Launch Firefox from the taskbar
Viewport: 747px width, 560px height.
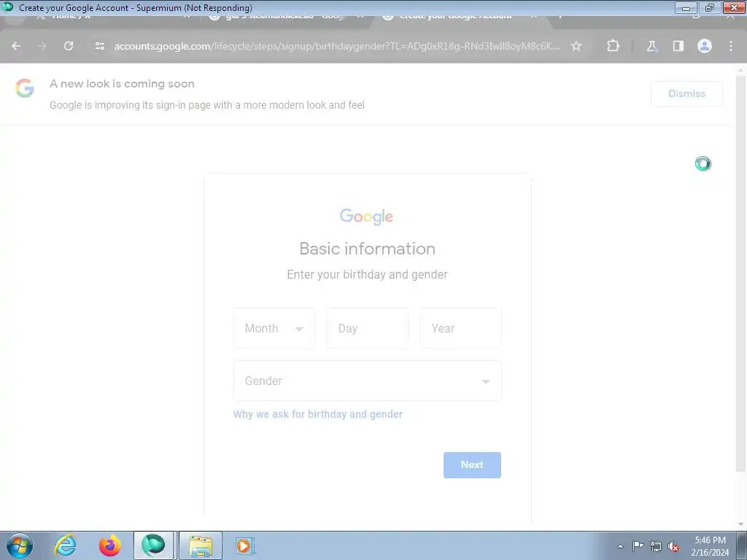point(109,545)
